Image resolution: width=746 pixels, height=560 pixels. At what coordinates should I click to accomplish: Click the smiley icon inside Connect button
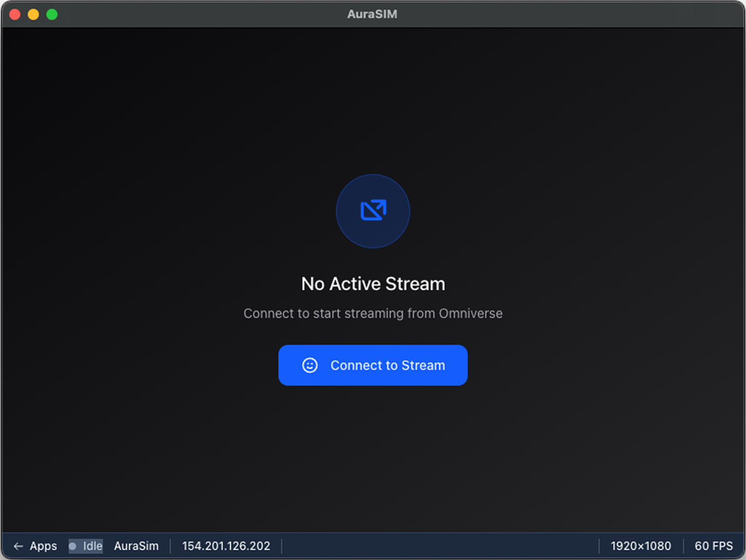click(310, 365)
